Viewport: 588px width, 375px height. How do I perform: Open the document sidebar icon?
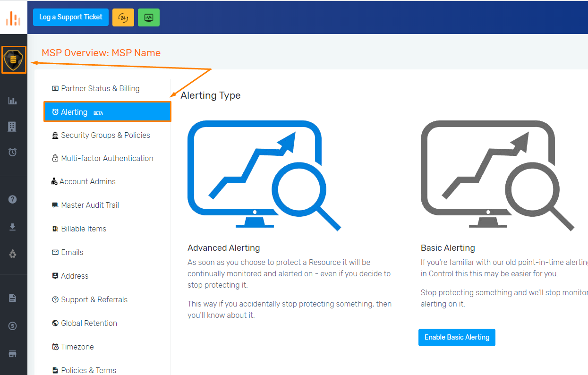(13, 298)
